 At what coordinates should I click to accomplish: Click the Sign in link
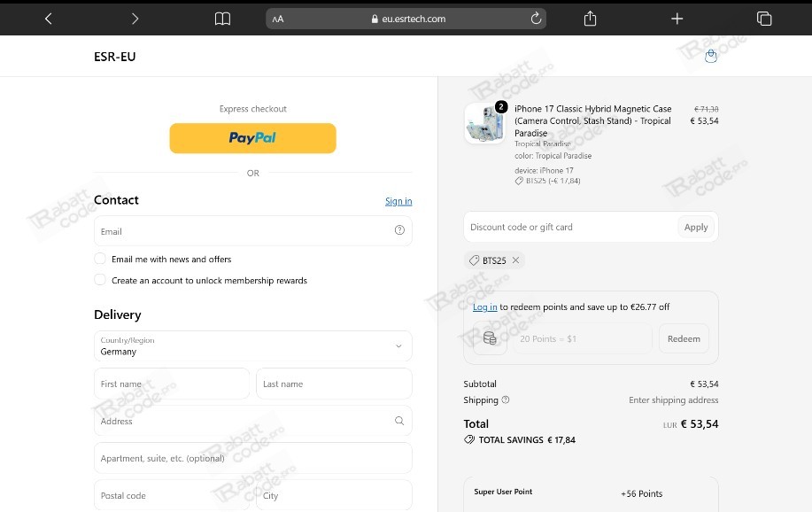click(x=398, y=201)
